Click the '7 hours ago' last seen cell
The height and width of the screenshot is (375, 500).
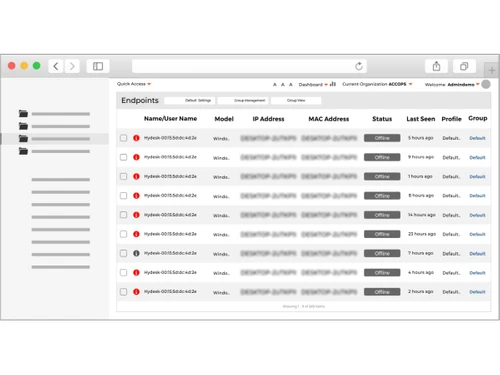tap(421, 253)
